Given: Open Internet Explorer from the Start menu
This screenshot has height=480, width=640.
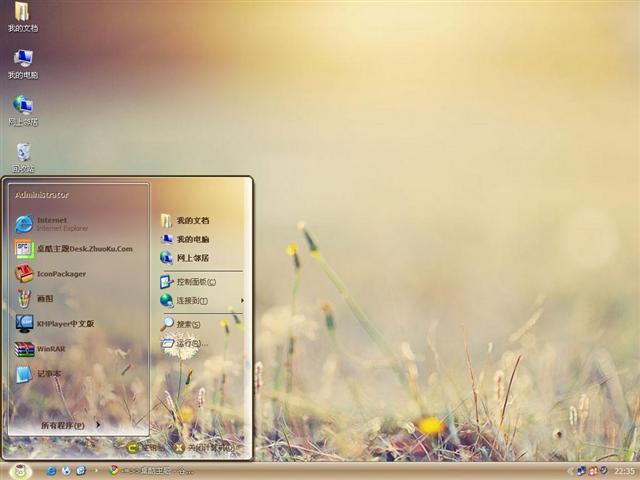Looking at the screenshot, I should tap(60, 223).
